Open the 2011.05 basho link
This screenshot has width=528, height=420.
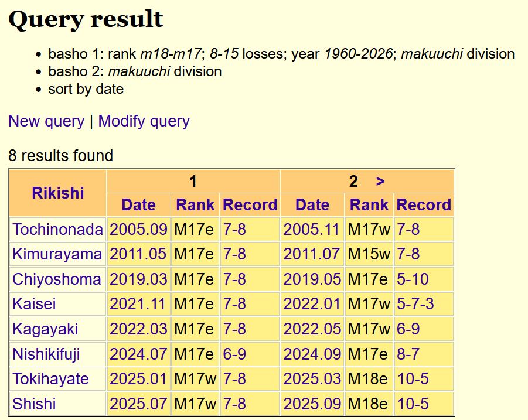pos(138,254)
